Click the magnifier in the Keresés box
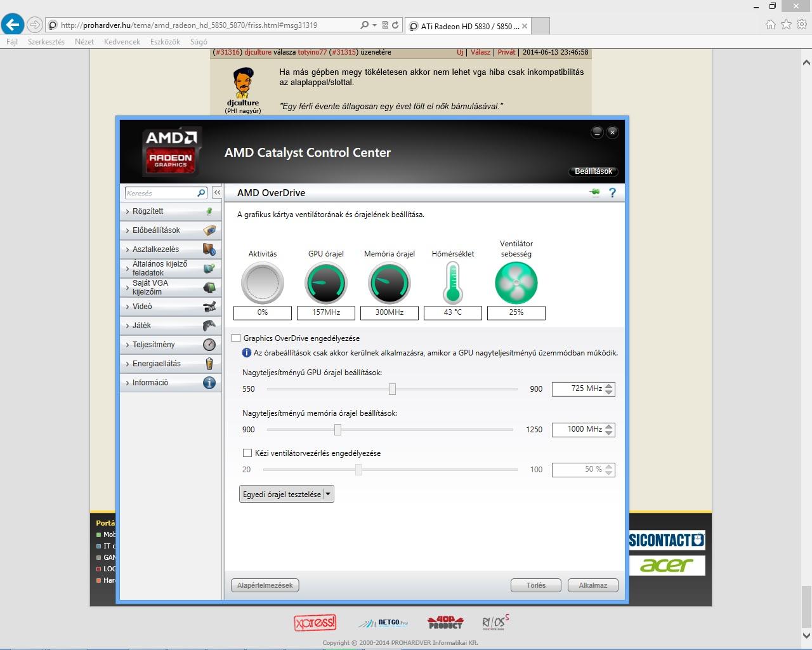Image resolution: width=812 pixels, height=650 pixels. (202, 193)
